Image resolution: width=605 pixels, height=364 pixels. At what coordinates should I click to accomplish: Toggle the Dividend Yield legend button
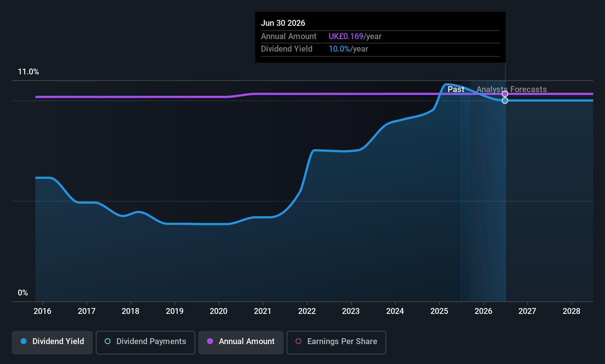coord(52,343)
